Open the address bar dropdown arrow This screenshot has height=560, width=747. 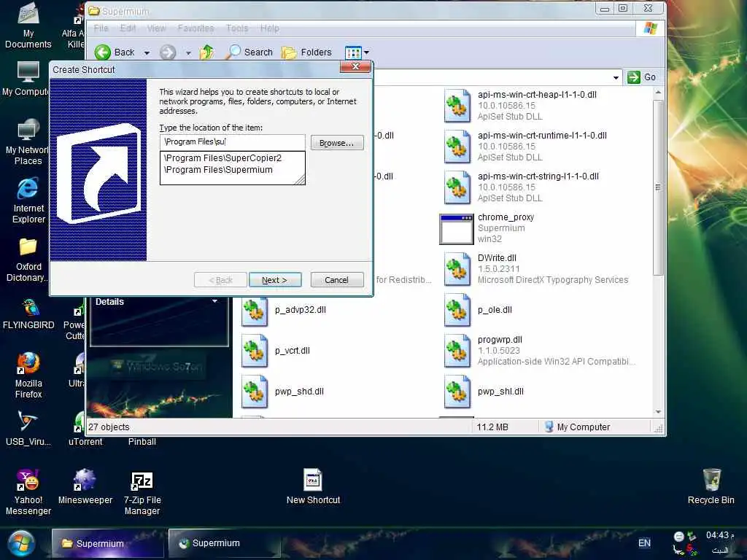(616, 77)
